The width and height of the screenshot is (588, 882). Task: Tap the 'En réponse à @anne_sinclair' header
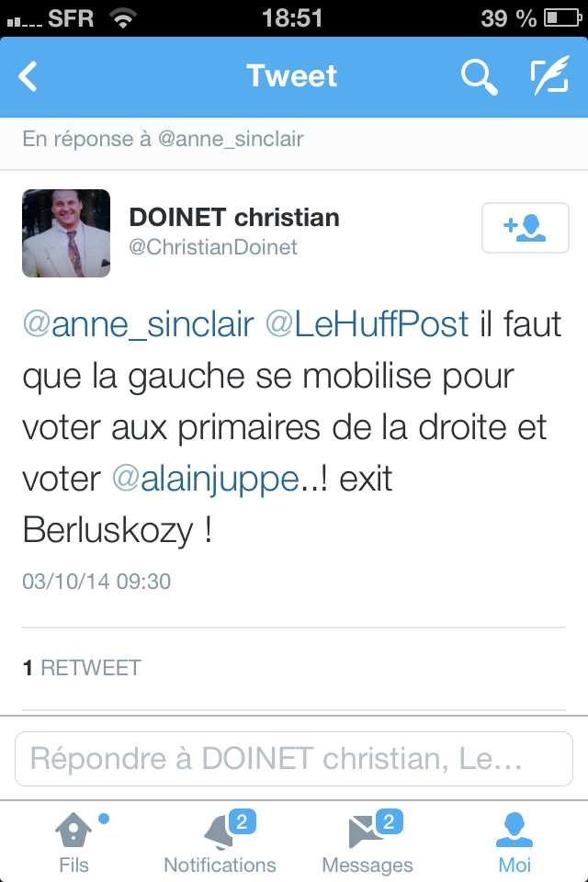(x=164, y=140)
